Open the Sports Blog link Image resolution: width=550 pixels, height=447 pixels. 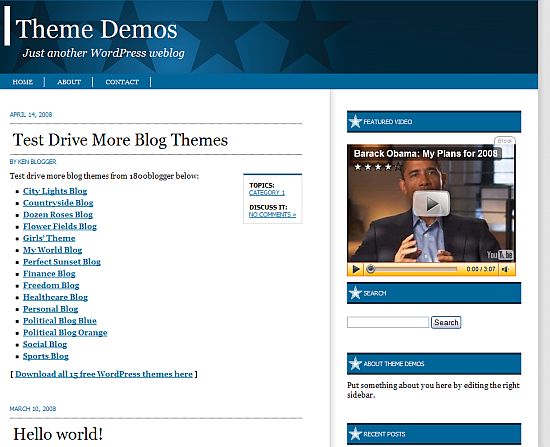[46, 356]
